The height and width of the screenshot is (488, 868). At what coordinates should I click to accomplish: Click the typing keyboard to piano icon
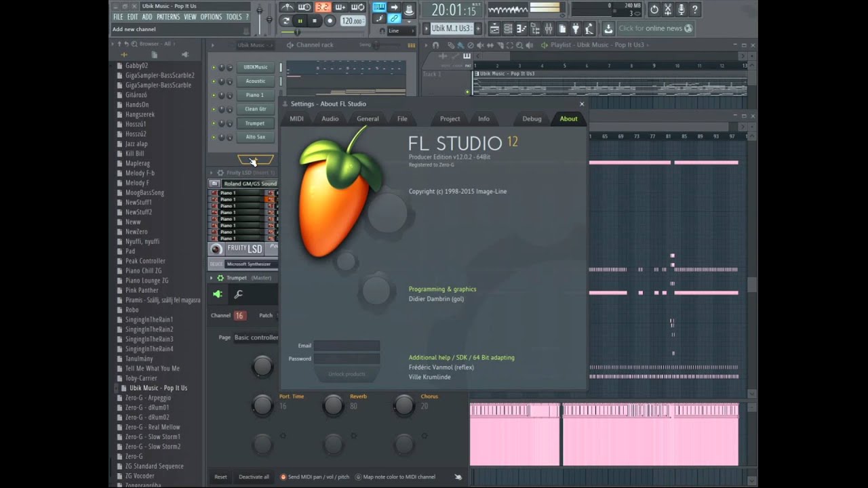click(x=379, y=7)
